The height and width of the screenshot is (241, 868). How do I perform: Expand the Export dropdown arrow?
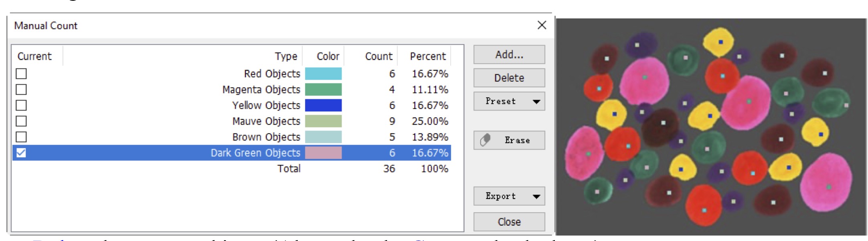point(536,197)
